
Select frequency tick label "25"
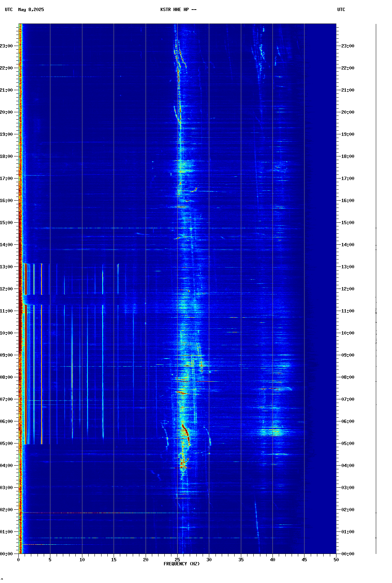(177, 560)
